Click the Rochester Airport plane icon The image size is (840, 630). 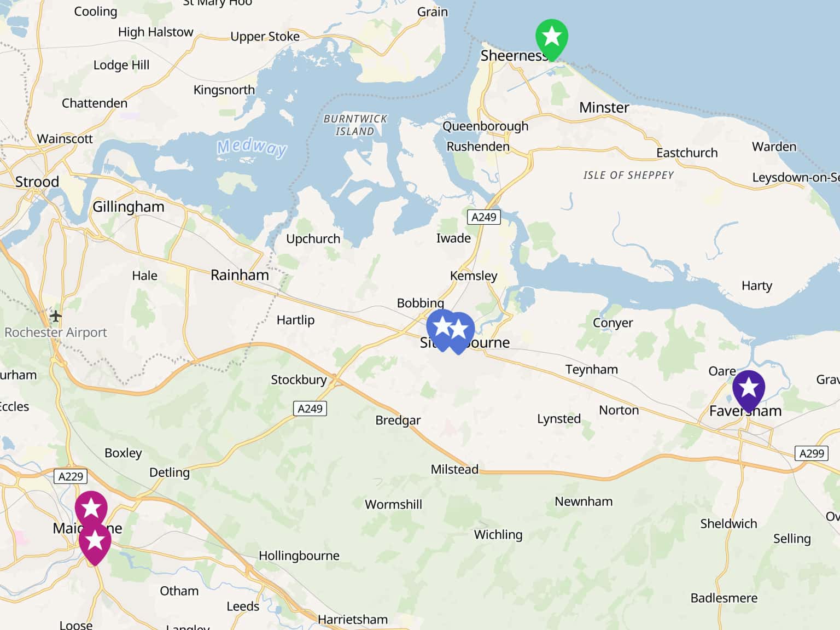pyautogui.click(x=55, y=316)
